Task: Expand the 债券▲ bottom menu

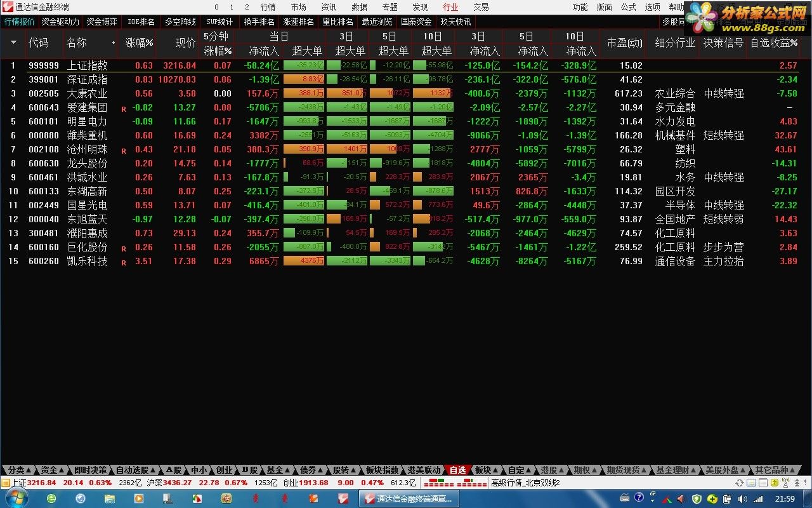Action: pyautogui.click(x=311, y=470)
